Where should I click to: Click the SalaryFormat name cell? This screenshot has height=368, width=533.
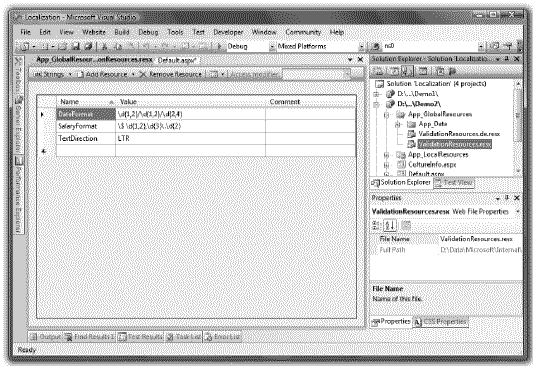pyautogui.click(x=86, y=126)
